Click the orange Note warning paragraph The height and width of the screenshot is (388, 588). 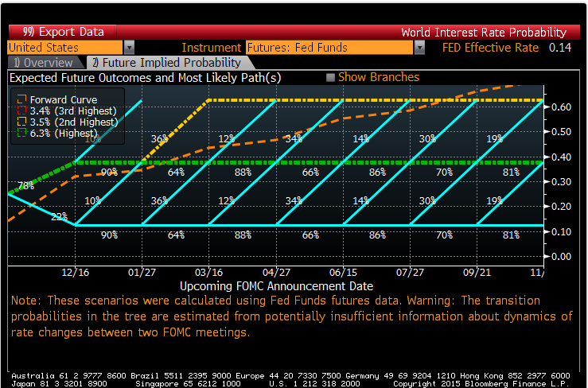tap(291, 316)
